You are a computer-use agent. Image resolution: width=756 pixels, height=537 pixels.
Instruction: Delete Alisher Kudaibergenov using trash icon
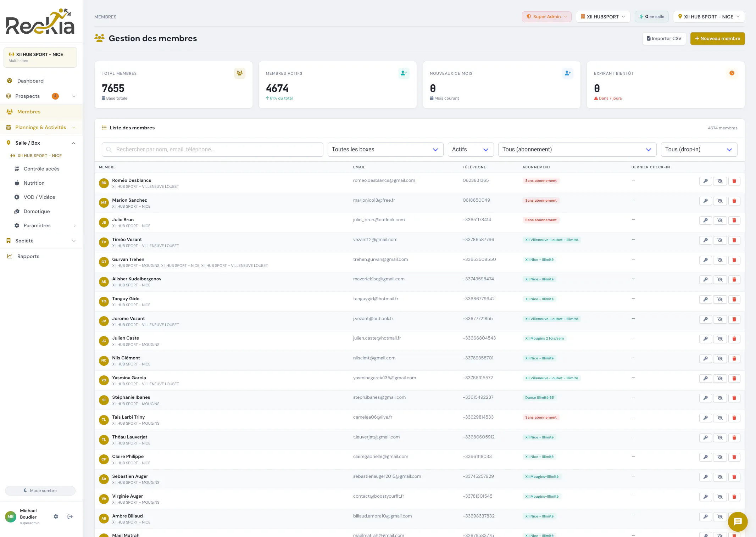734,280
